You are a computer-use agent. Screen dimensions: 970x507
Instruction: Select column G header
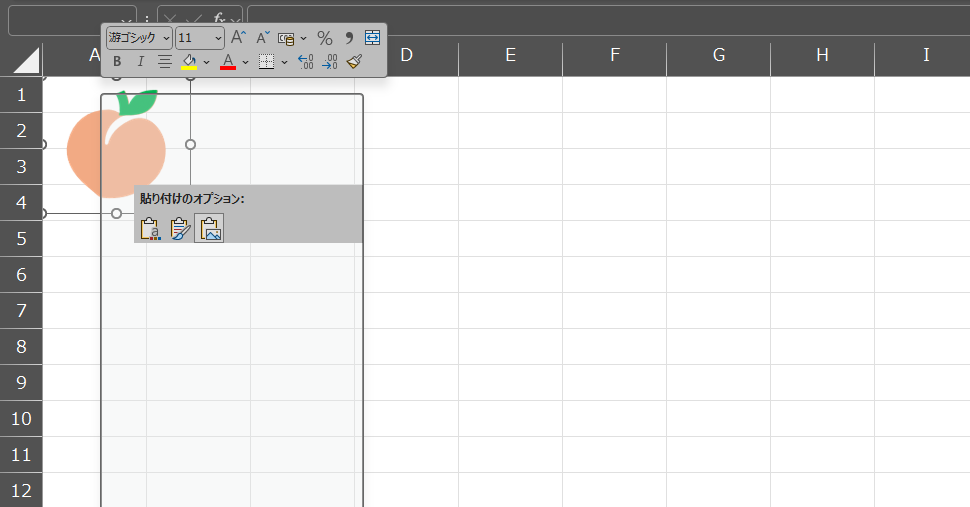tap(719, 55)
